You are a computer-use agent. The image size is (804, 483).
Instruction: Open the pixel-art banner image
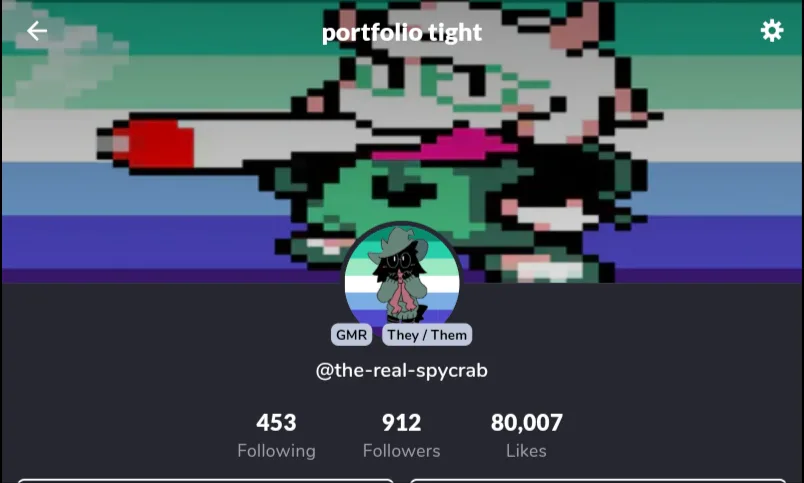(402, 142)
